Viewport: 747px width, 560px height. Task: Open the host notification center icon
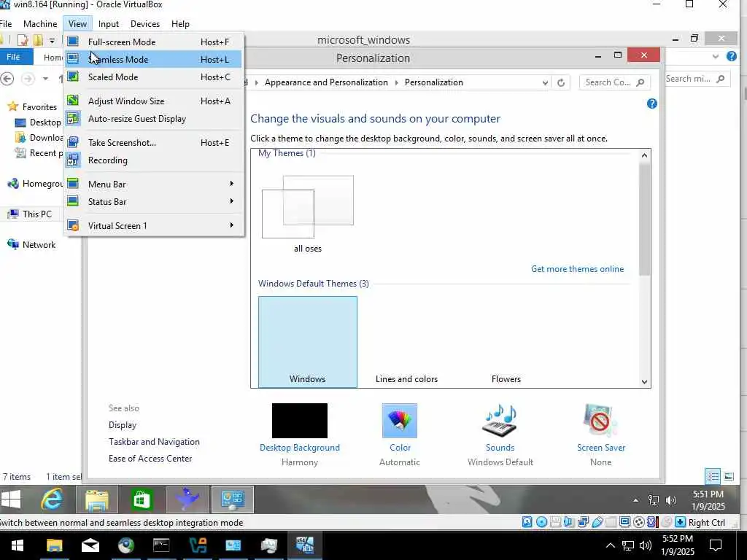[x=716, y=545]
